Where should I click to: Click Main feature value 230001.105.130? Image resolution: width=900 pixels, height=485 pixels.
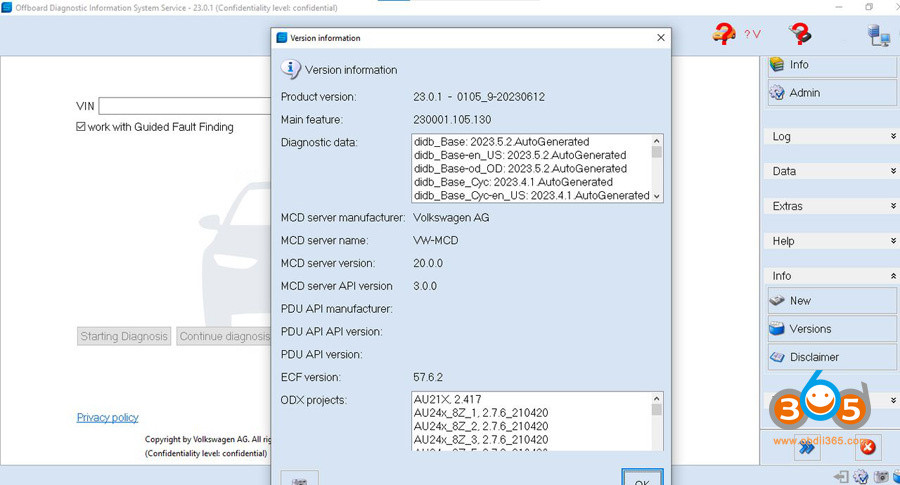click(452, 120)
